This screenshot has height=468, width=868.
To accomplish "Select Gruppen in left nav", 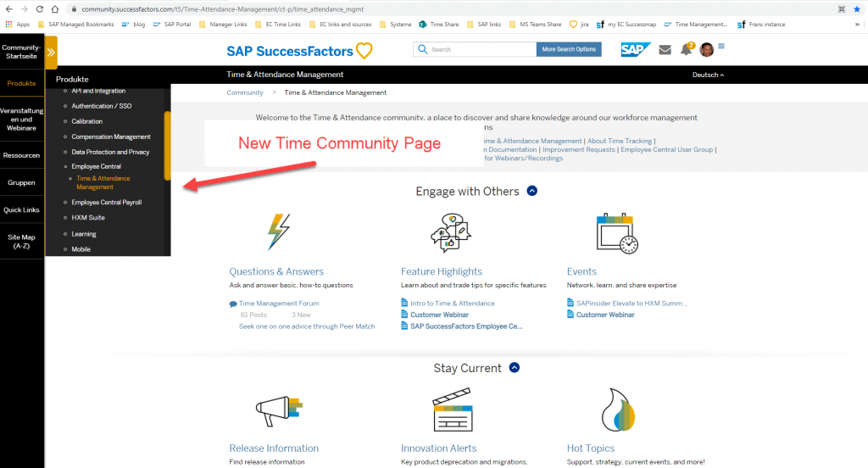I will pos(21,182).
